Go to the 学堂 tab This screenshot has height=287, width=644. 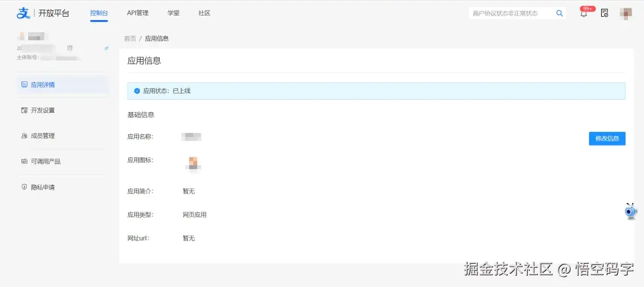pos(174,13)
